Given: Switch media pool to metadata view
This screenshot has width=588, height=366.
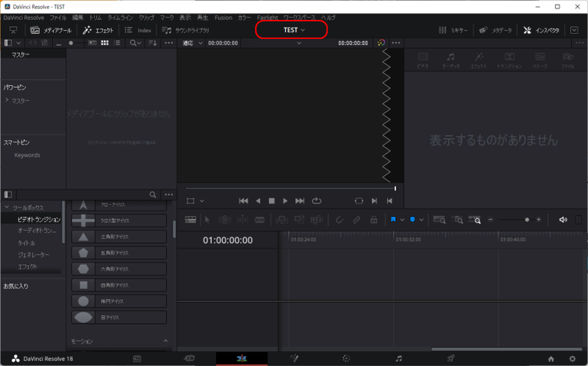Looking at the screenshot, I should pyautogui.click(x=92, y=43).
